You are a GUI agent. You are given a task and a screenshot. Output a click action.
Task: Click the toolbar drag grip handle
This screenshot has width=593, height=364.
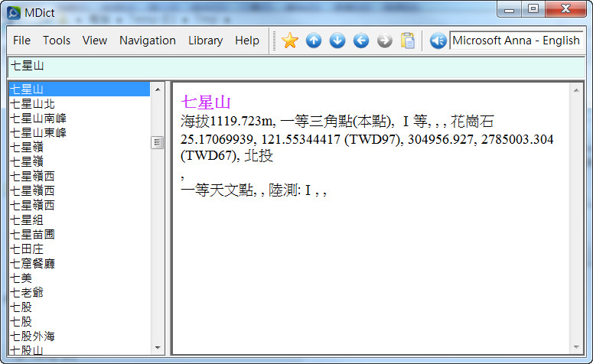point(275,41)
